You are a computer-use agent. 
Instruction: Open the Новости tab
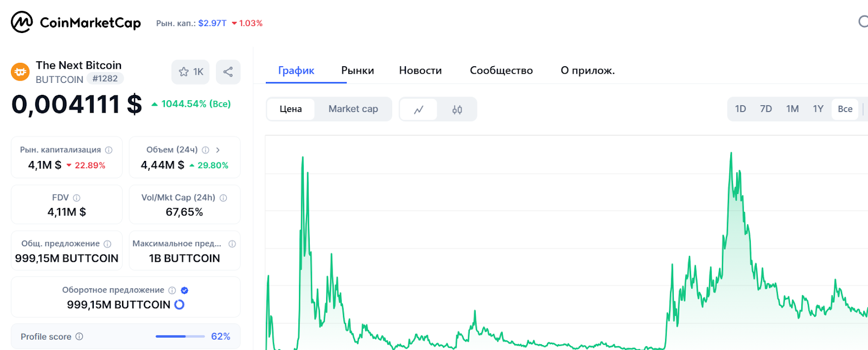(420, 70)
